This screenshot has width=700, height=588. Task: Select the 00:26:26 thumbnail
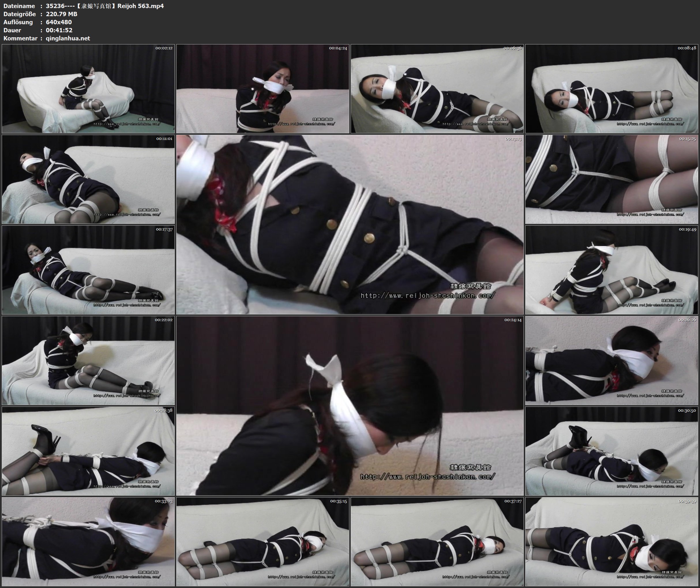pos(612,360)
